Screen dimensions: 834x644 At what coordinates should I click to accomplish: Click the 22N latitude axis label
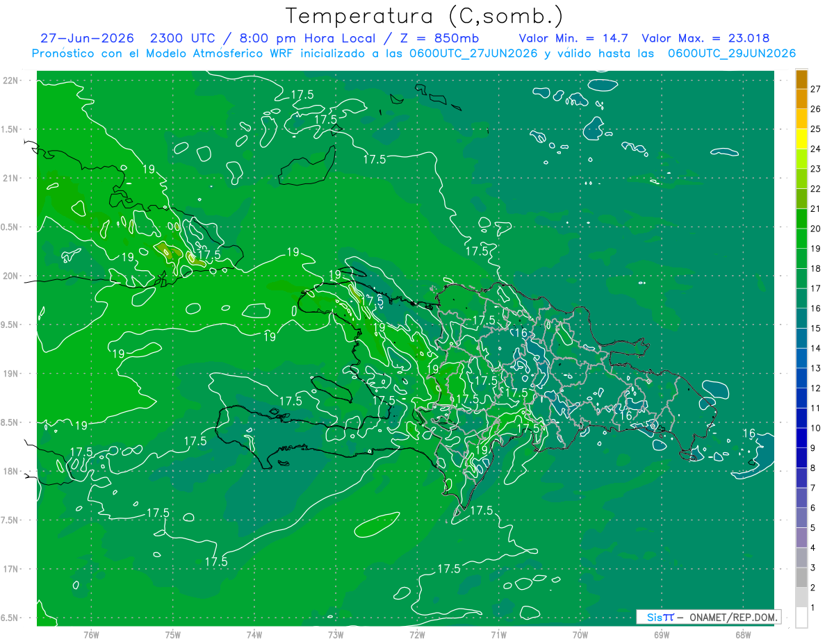point(11,81)
